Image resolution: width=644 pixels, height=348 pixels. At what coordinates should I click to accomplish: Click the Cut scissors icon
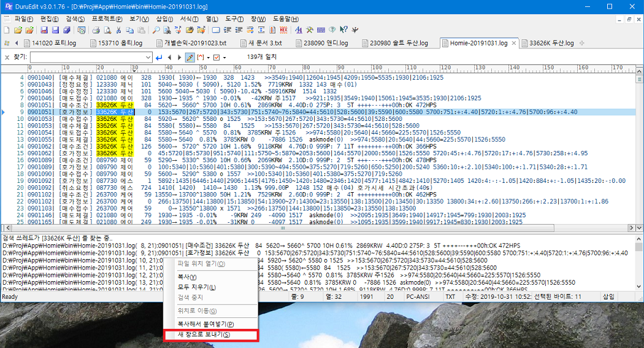tap(118, 30)
